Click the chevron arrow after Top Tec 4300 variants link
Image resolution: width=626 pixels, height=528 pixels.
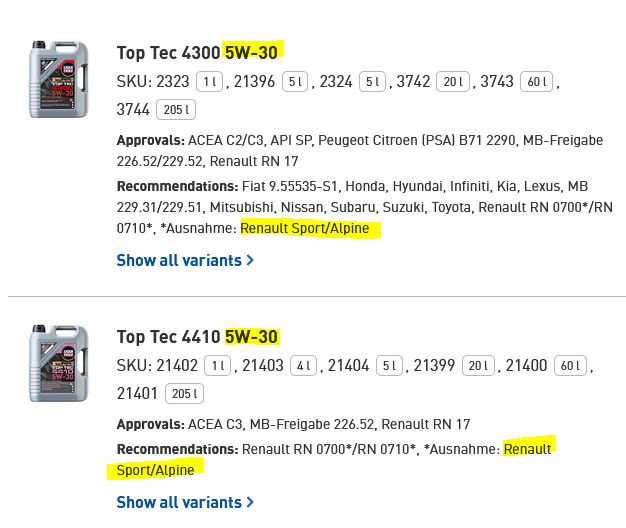[x=250, y=261]
